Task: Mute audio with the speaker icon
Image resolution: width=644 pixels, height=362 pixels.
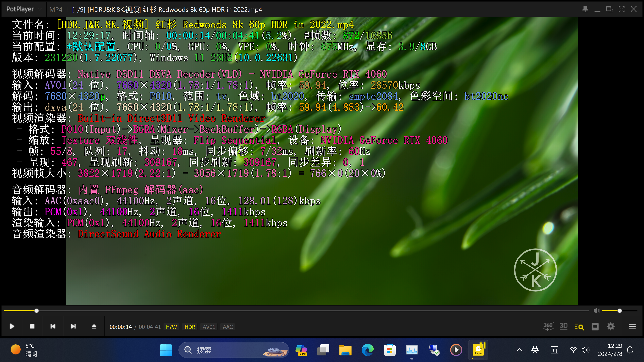Action: tap(597, 311)
